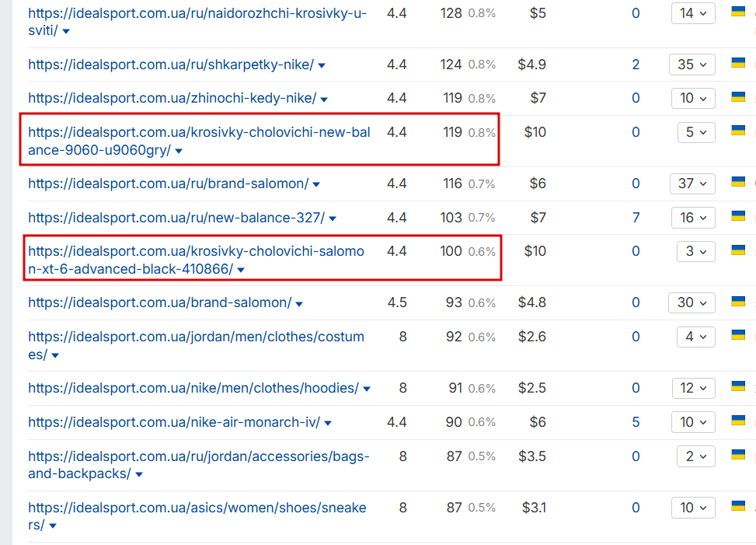Click backlinks count 0 in naidorozhchi-krosivky row

coord(636,13)
